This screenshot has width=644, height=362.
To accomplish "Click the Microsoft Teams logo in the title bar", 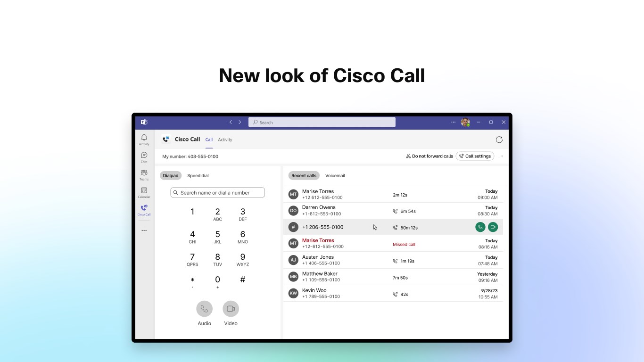I will (144, 122).
